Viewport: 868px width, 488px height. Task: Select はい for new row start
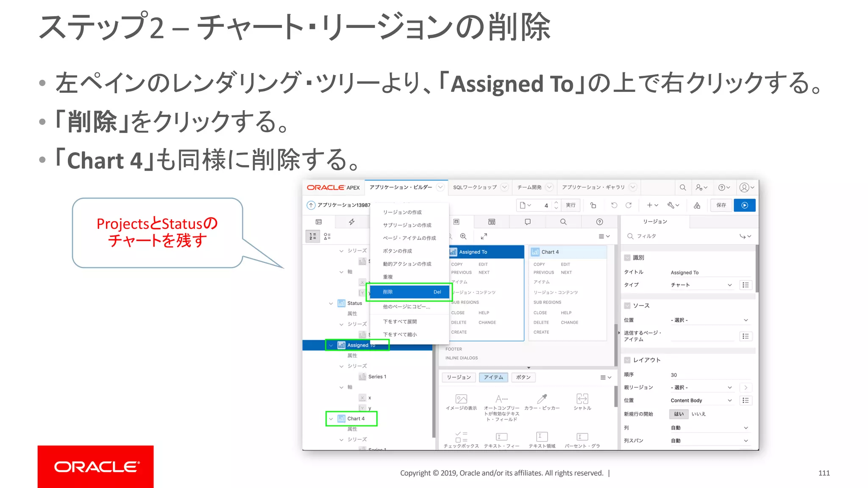[679, 414]
